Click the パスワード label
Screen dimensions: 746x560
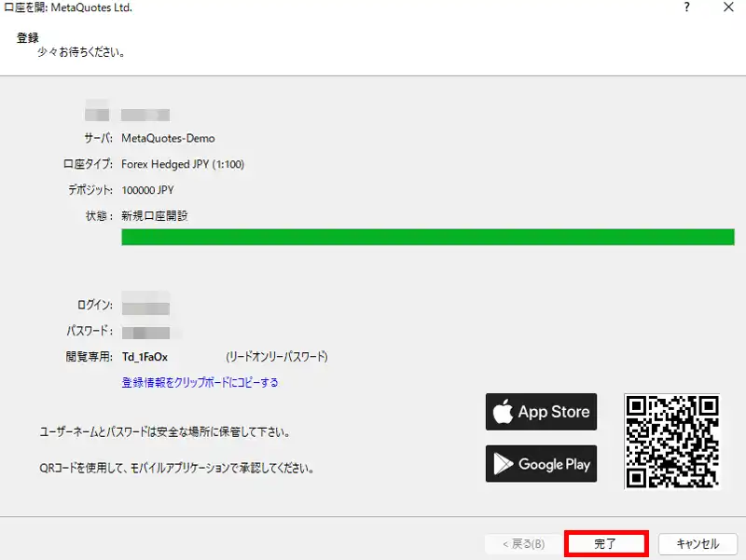point(90,331)
